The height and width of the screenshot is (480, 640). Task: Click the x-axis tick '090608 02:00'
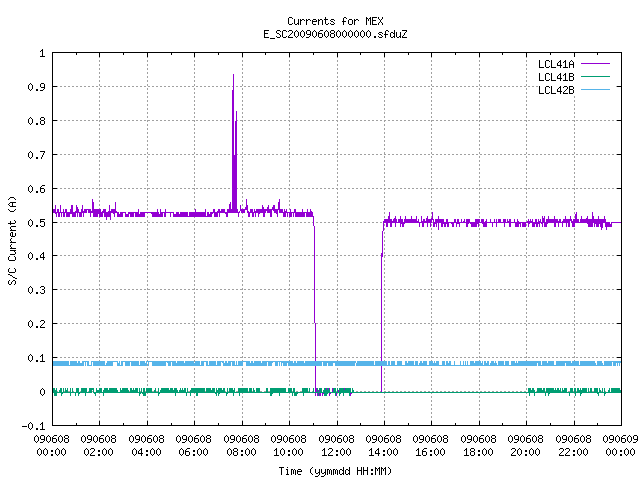(98, 446)
